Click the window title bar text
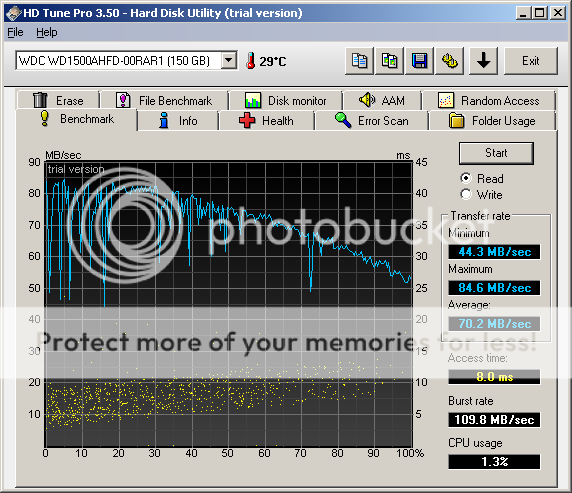The width and height of the screenshot is (572, 493). pos(163,13)
